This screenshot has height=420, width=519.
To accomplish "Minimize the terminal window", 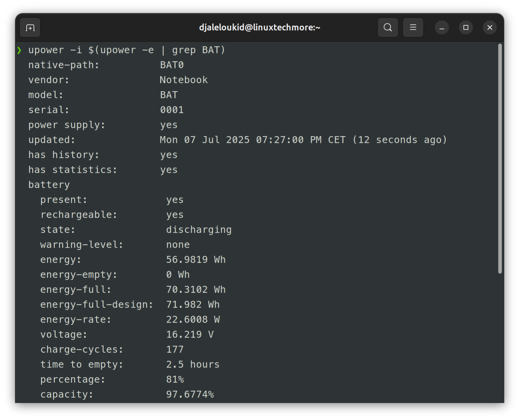I will pos(442,28).
